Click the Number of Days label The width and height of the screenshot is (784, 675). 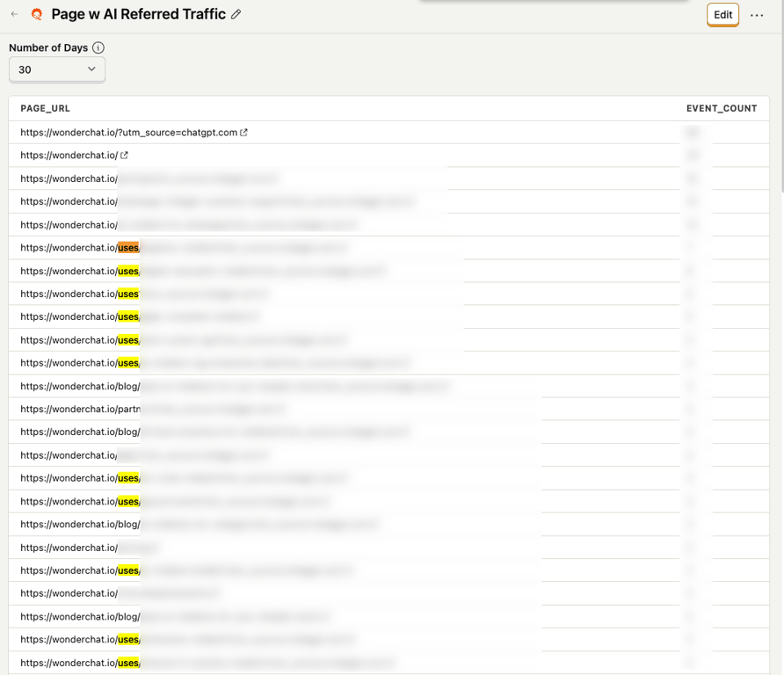(48, 48)
